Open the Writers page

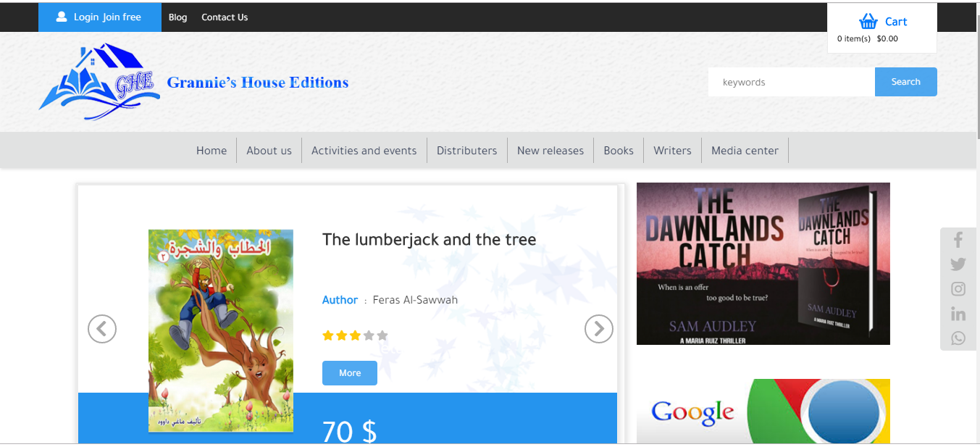click(673, 151)
